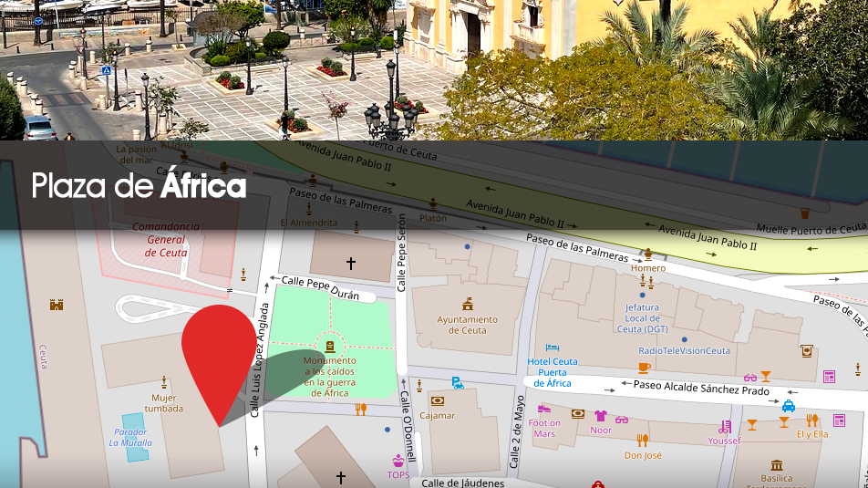The width and height of the screenshot is (868, 488).
Task: Click the memorial icon in the green park
Action: point(330,347)
